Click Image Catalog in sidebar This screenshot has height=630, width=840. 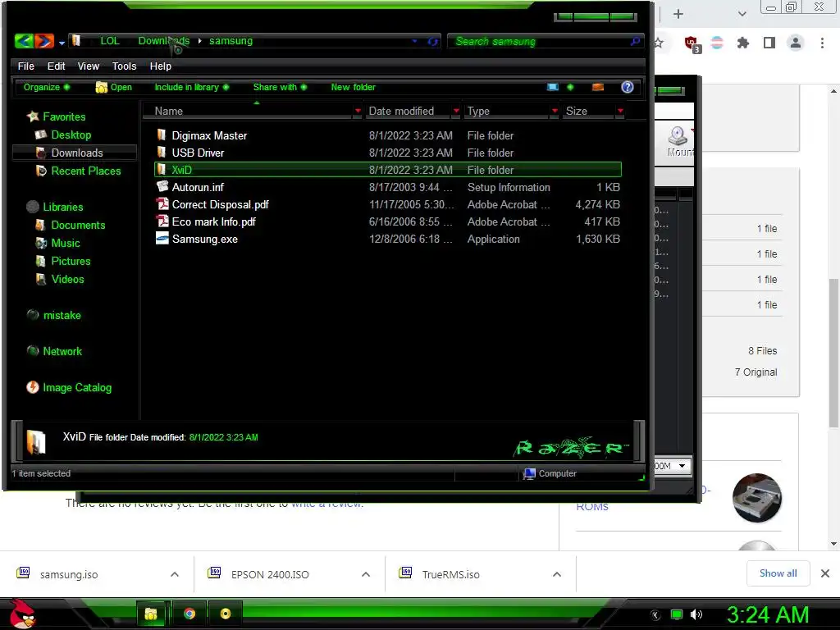coord(77,387)
